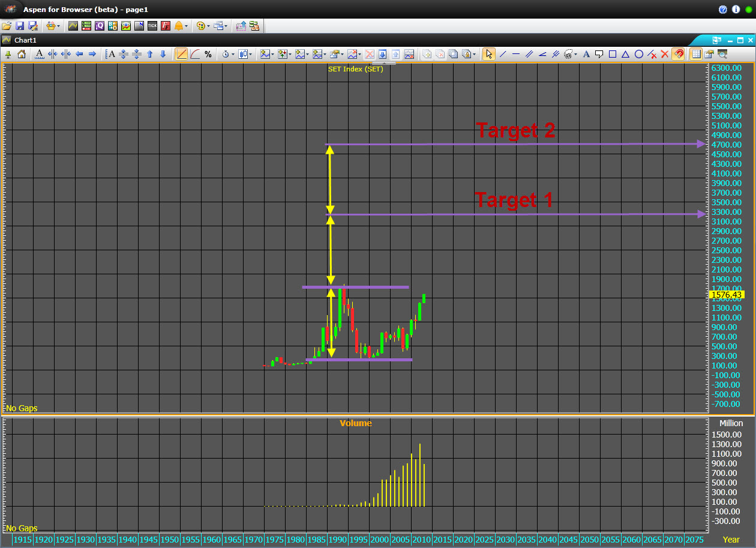This screenshot has width=756, height=548.
Task: Click the Volume panel title
Action: [x=356, y=423]
